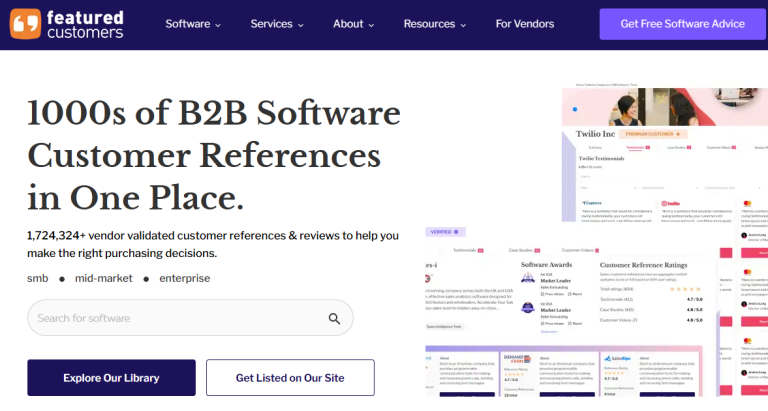Click Get Listed on Our Site button
Viewport: 768px width, 411px height.
tap(290, 378)
